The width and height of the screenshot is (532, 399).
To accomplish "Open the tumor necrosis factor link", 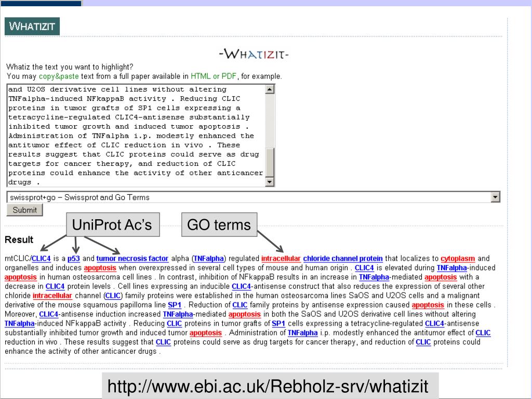I will pos(132,259).
